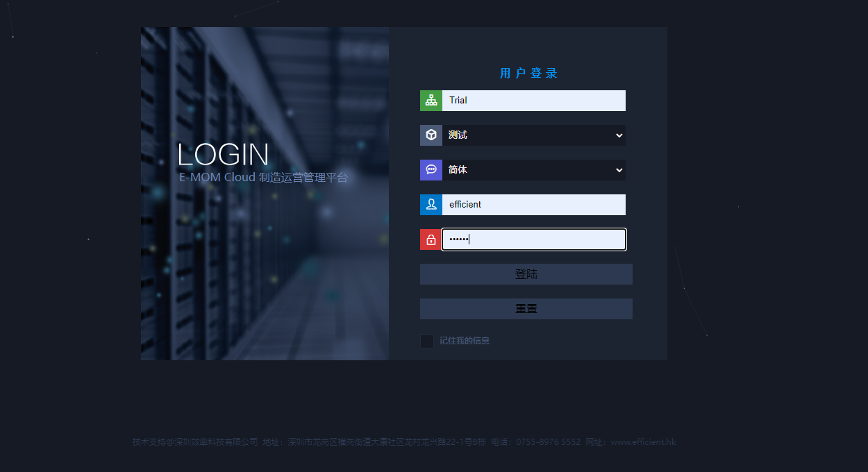
Task: Click the blue user profile icon
Action: [x=431, y=205]
